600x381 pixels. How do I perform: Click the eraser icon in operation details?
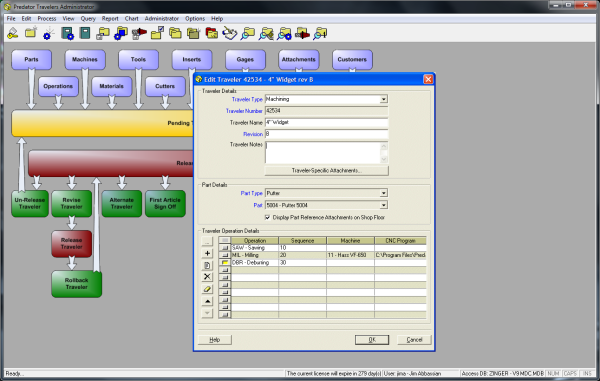click(x=207, y=289)
